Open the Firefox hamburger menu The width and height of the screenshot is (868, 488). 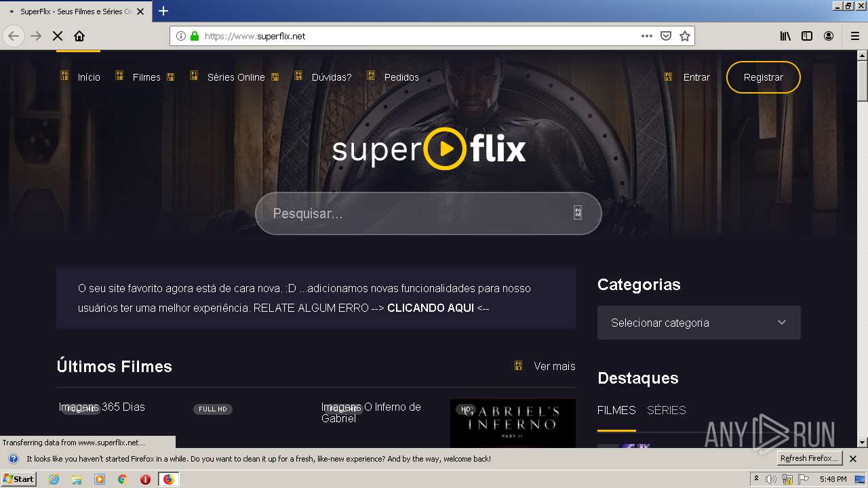(x=854, y=36)
